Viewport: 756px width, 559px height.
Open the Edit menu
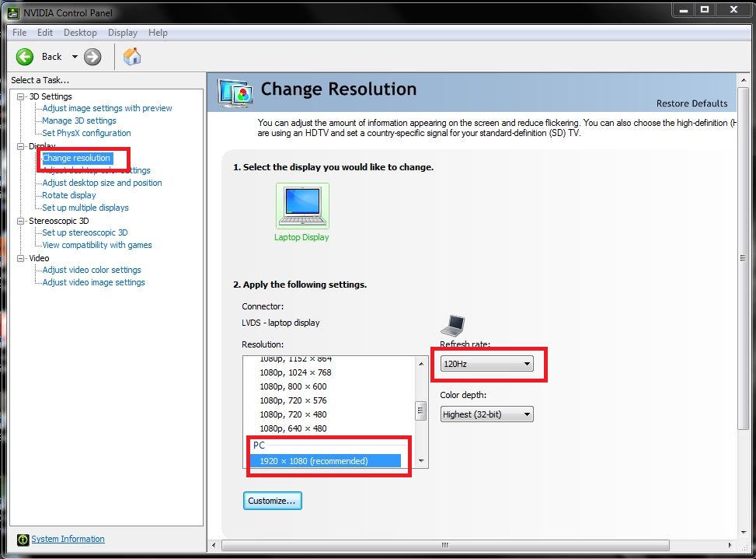click(45, 33)
